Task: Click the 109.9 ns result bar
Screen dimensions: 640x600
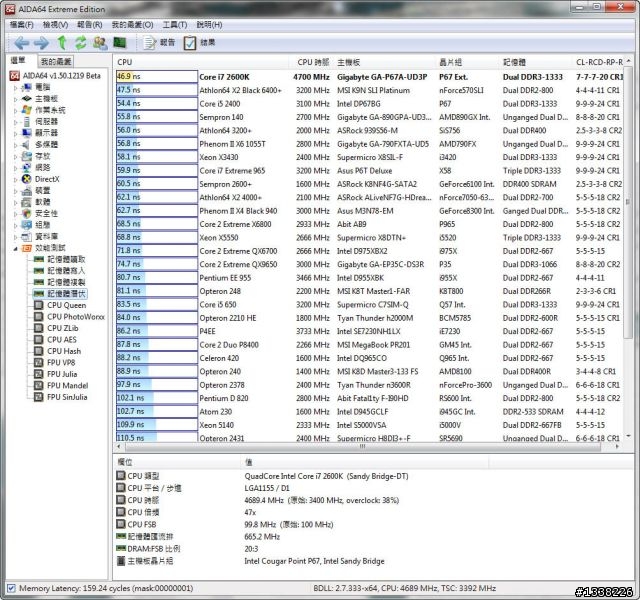Action: tap(157, 424)
